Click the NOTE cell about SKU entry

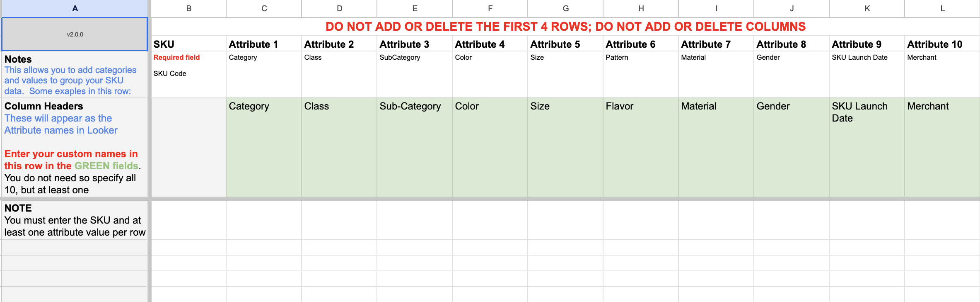coord(75,220)
